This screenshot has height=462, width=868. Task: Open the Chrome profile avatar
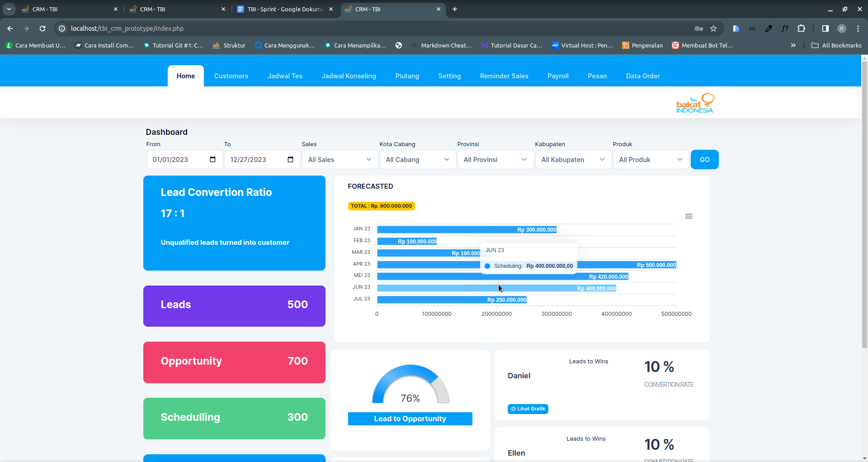point(842,29)
